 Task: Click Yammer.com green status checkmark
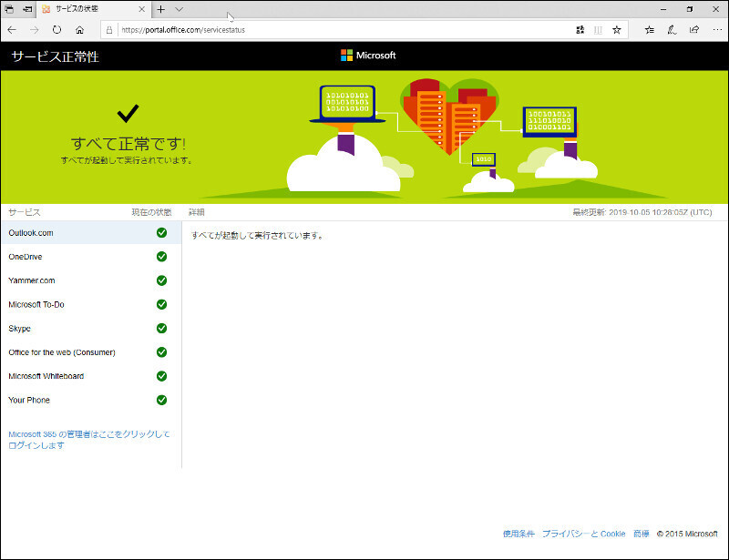pos(162,280)
